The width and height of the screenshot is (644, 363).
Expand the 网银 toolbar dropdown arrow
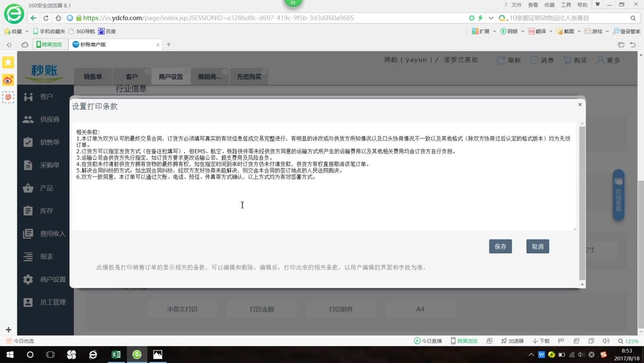523,30
